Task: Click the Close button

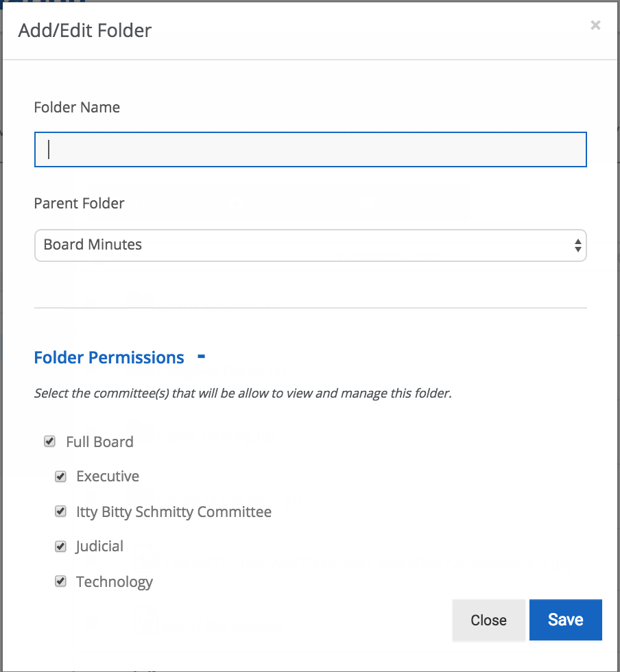Action: (x=489, y=620)
